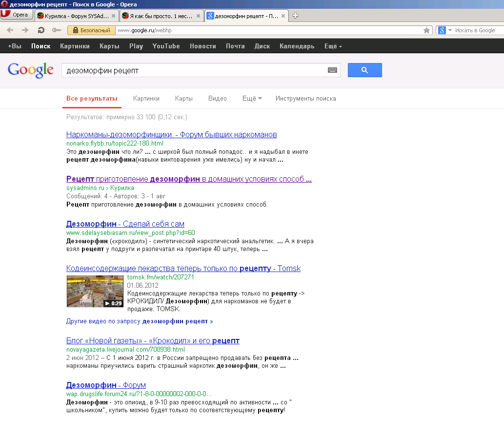Viewport: 504px width, 421px height.
Task: Click the Google logo
Action: [31, 70]
